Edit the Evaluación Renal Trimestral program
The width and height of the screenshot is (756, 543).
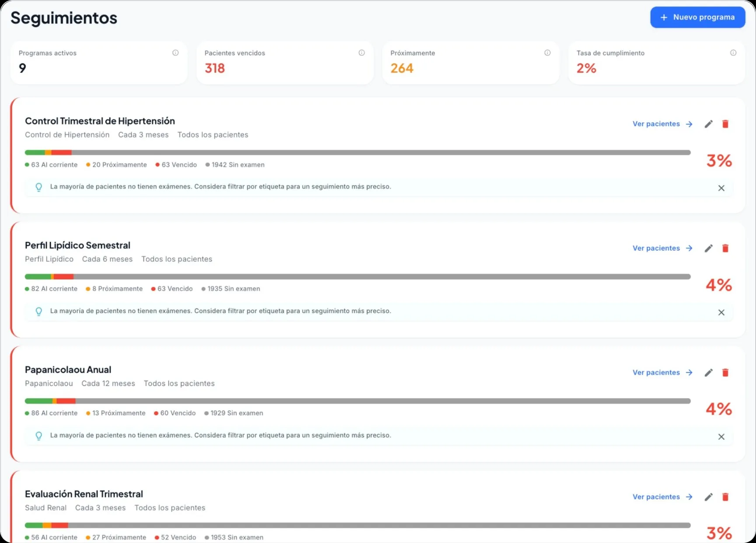709,497
